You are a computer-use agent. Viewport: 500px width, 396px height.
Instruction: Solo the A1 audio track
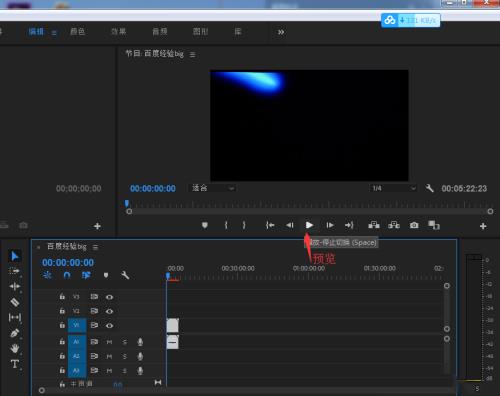(x=125, y=342)
